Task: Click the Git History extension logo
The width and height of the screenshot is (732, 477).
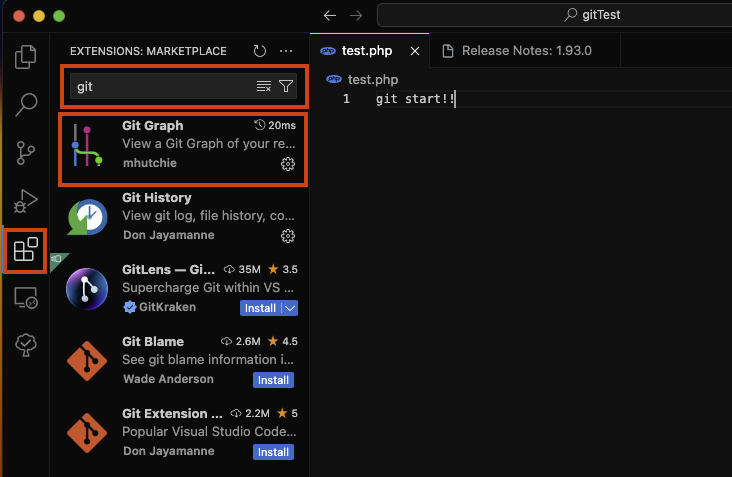Action: coord(87,217)
